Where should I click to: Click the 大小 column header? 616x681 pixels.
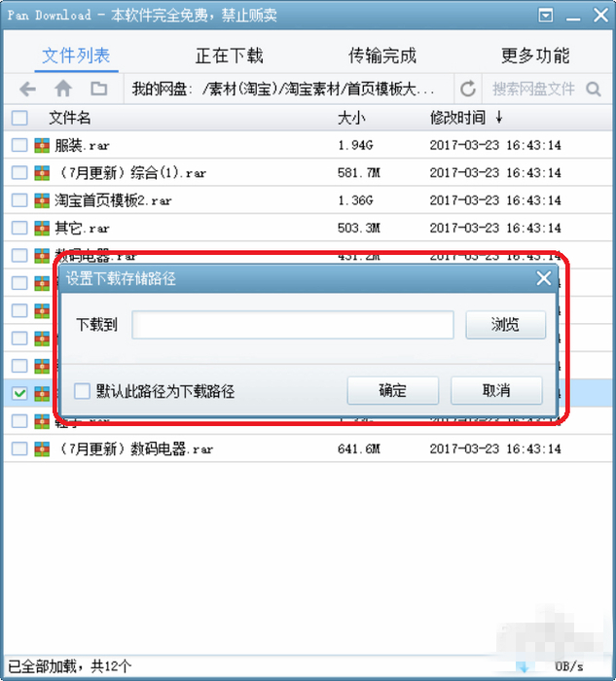(351, 118)
